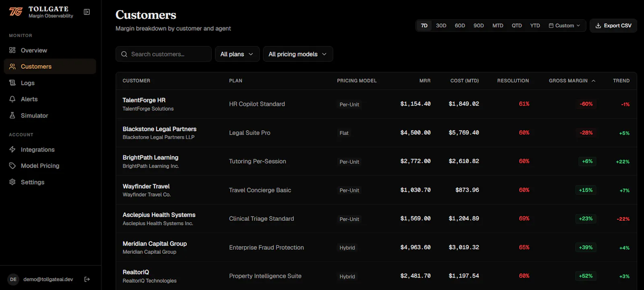Image resolution: width=644 pixels, height=290 pixels.
Task: Select the YTD time range
Action: (x=535, y=25)
